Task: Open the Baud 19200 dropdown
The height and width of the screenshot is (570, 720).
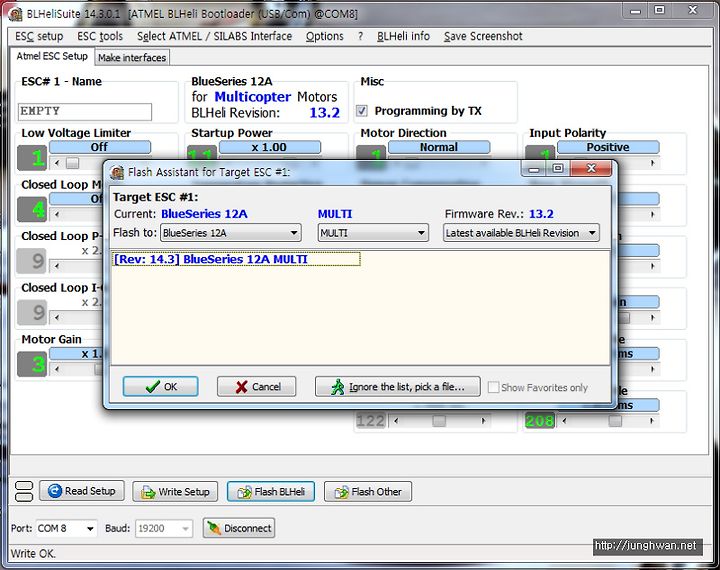Action: point(163,528)
